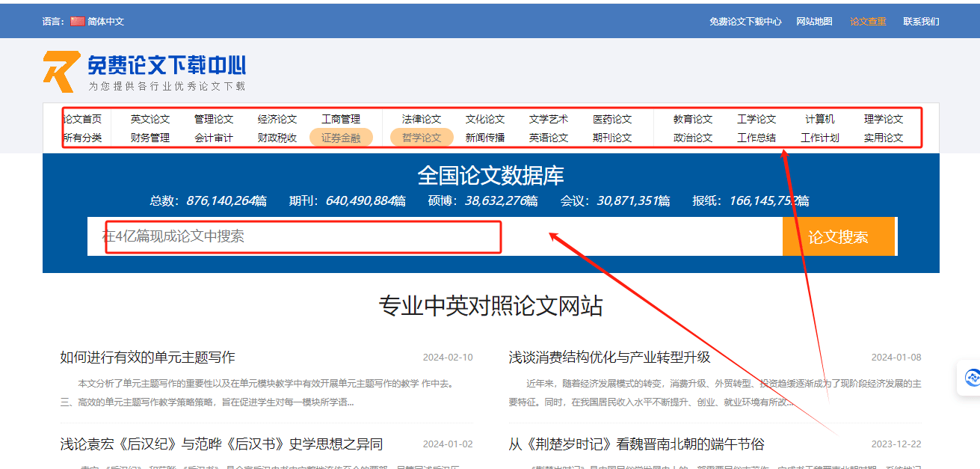980x469 pixels.
Task: Visit 免费论文下载中心 in the top bar
Action: [x=746, y=21]
